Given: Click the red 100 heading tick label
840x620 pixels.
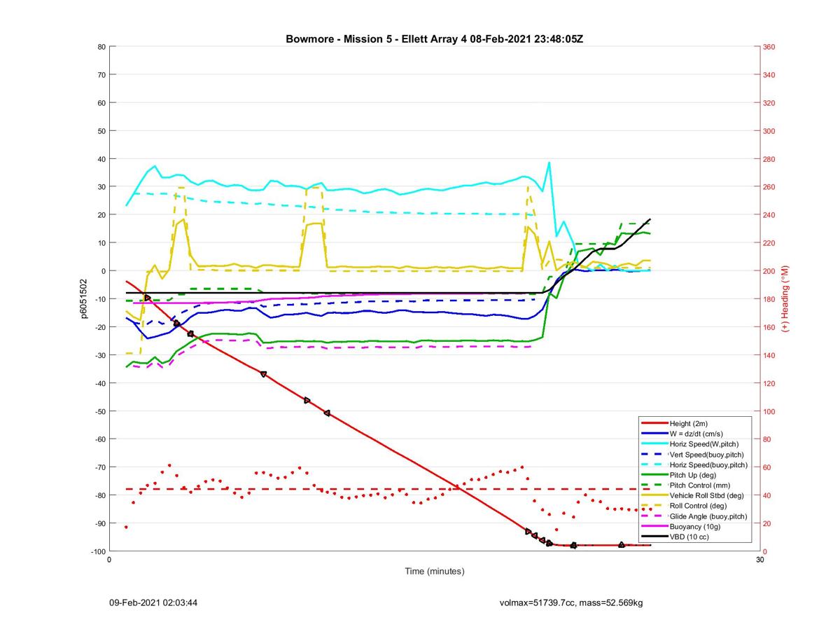Looking at the screenshot, I should click(x=769, y=411).
